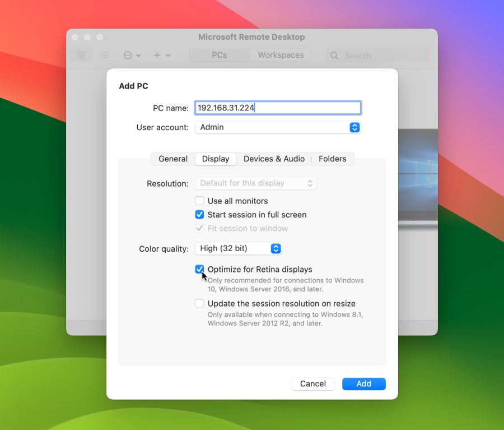The image size is (504, 430).
Task: Select the Devices & Audio tab
Action: click(274, 159)
